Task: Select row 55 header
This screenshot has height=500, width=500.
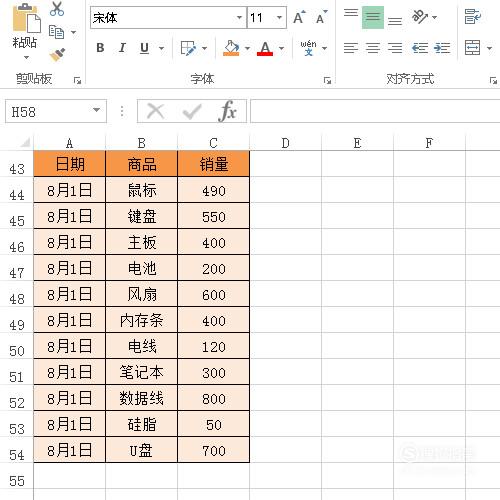Action: 17,477
